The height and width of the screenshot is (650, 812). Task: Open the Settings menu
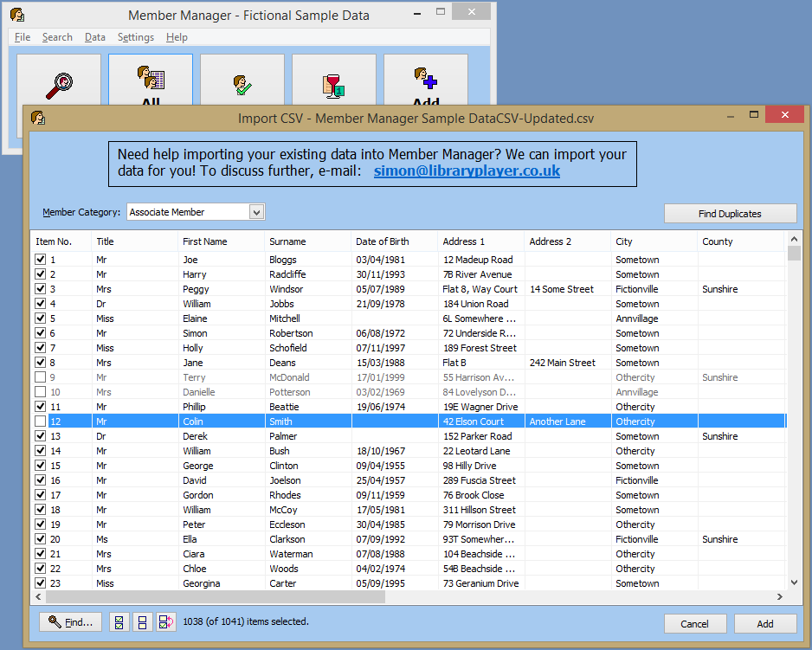click(x=136, y=37)
